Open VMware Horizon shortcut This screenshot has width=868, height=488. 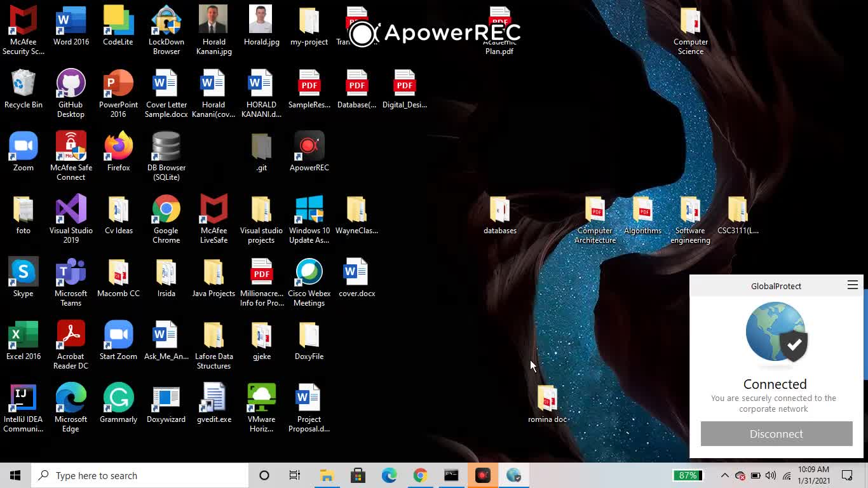[261, 407]
